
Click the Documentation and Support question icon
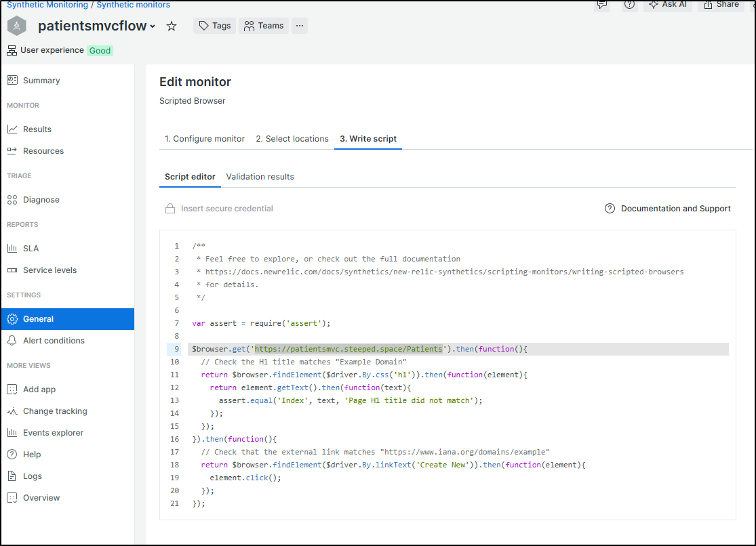point(610,209)
